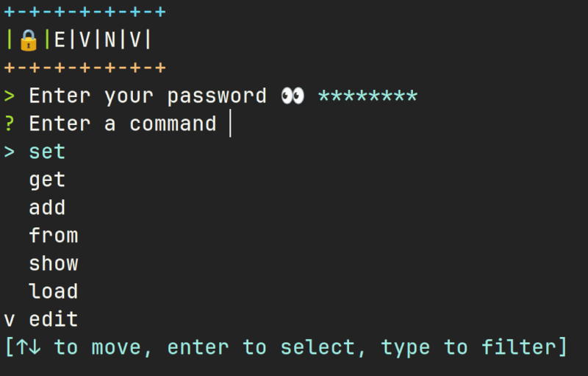Select the set command
The image size is (588, 376).
pyautogui.click(x=47, y=152)
